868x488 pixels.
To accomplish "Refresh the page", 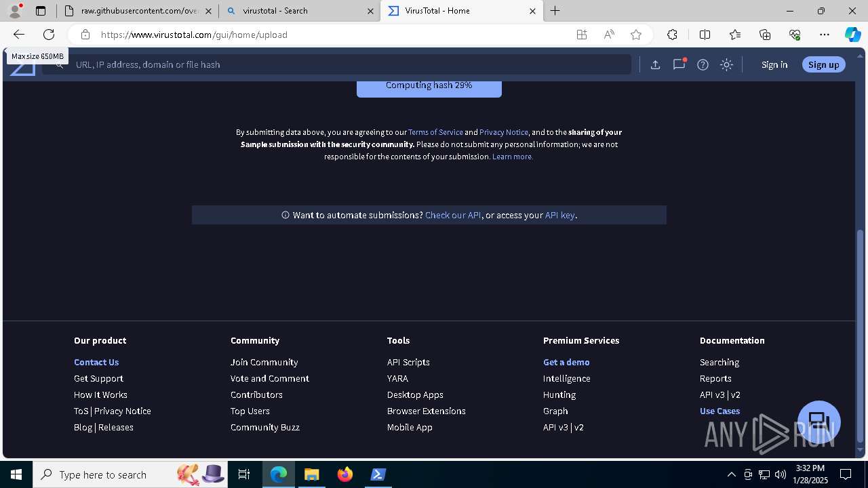I will pos(49,35).
